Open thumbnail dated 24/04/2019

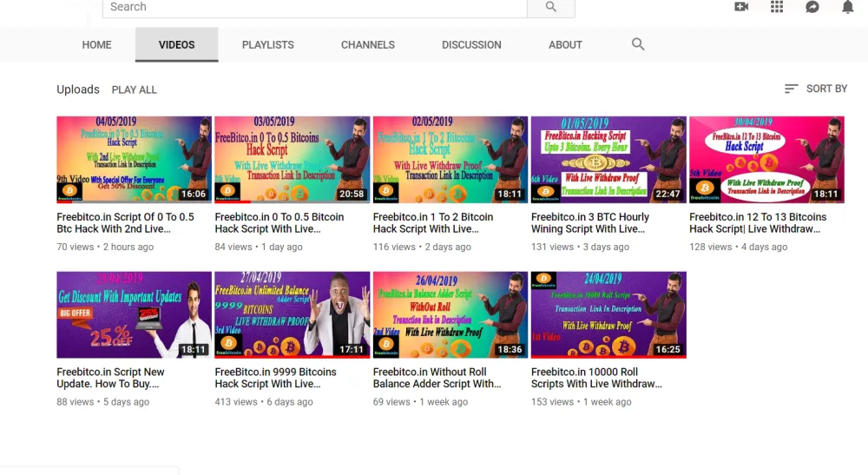(x=608, y=314)
